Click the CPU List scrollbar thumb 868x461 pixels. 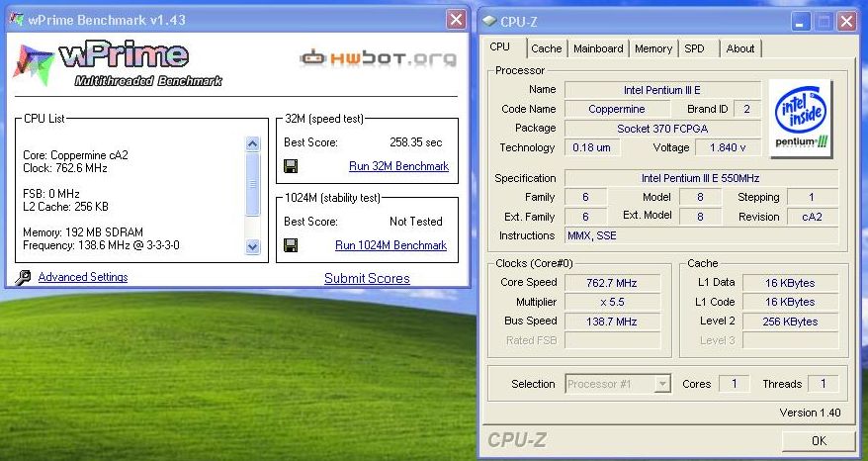click(x=252, y=184)
